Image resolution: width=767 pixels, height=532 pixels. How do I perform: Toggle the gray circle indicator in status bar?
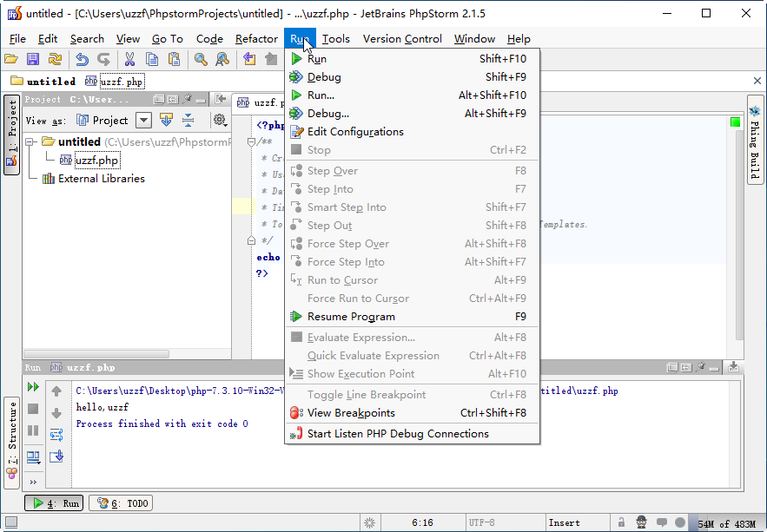tap(680, 522)
